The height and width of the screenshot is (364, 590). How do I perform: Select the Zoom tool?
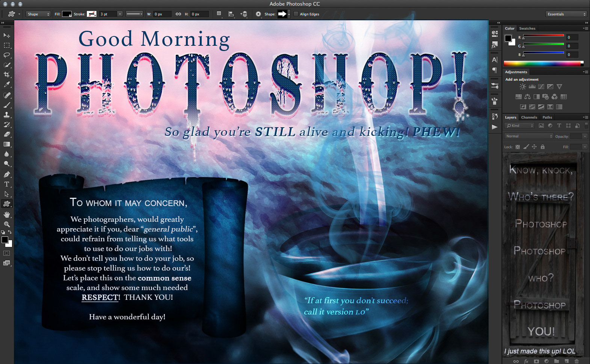pos(7,224)
